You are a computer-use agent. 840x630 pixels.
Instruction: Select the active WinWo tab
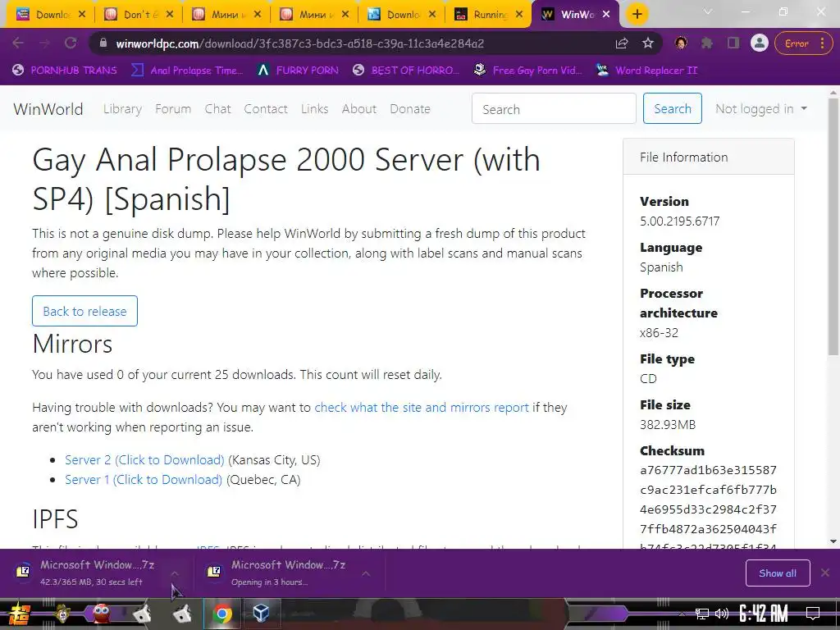coord(576,15)
